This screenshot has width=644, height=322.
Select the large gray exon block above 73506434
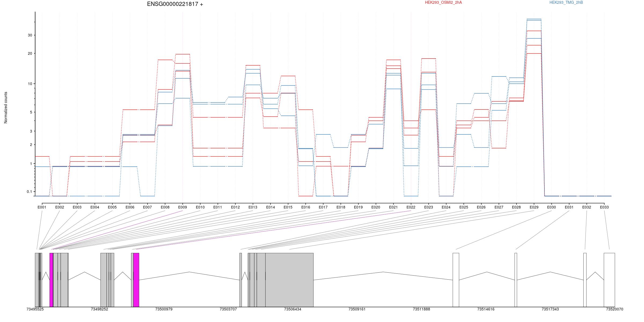[290, 280]
